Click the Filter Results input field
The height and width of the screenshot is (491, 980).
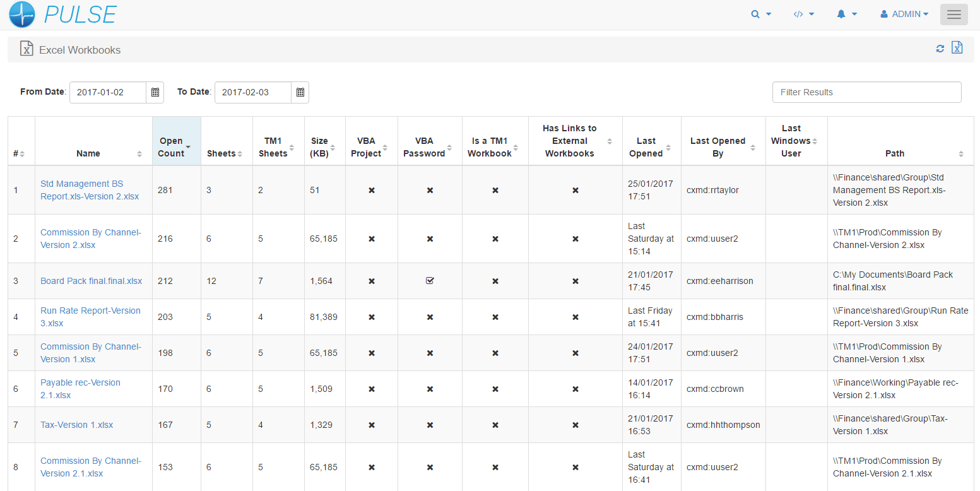tap(866, 92)
